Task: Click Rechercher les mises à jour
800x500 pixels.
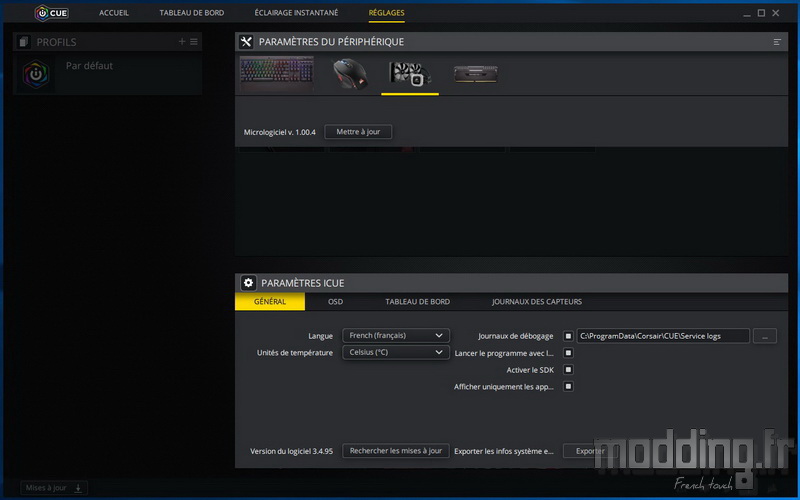Action: coord(396,451)
